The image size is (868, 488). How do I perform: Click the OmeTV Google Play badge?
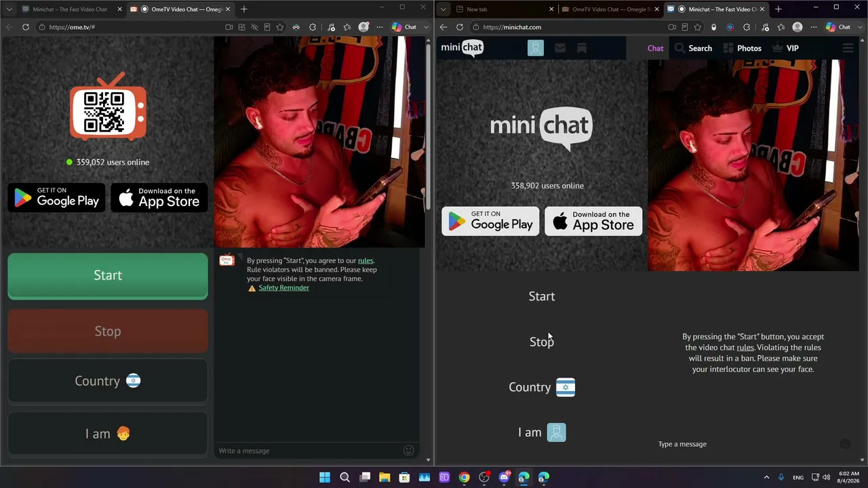point(57,197)
